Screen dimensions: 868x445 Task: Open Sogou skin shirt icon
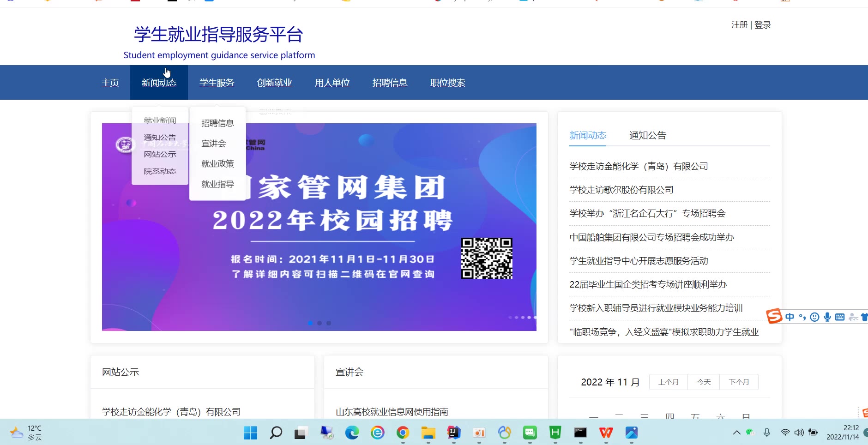tap(864, 317)
